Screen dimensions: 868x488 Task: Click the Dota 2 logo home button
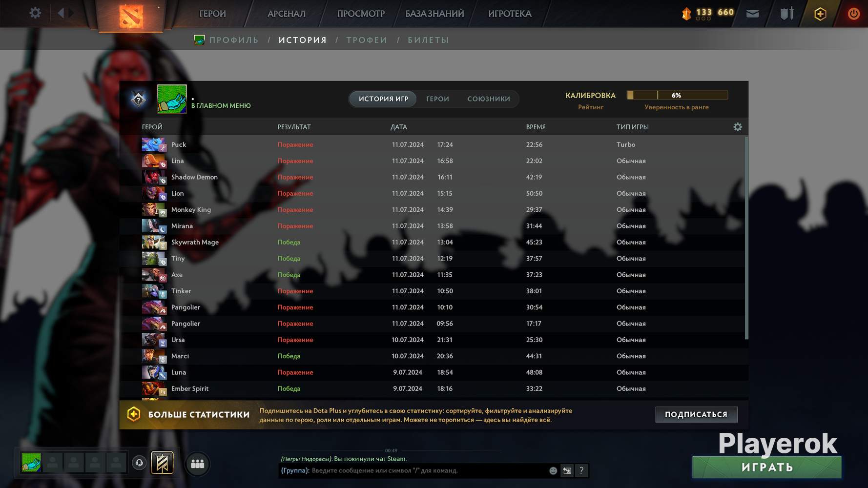[x=131, y=16]
